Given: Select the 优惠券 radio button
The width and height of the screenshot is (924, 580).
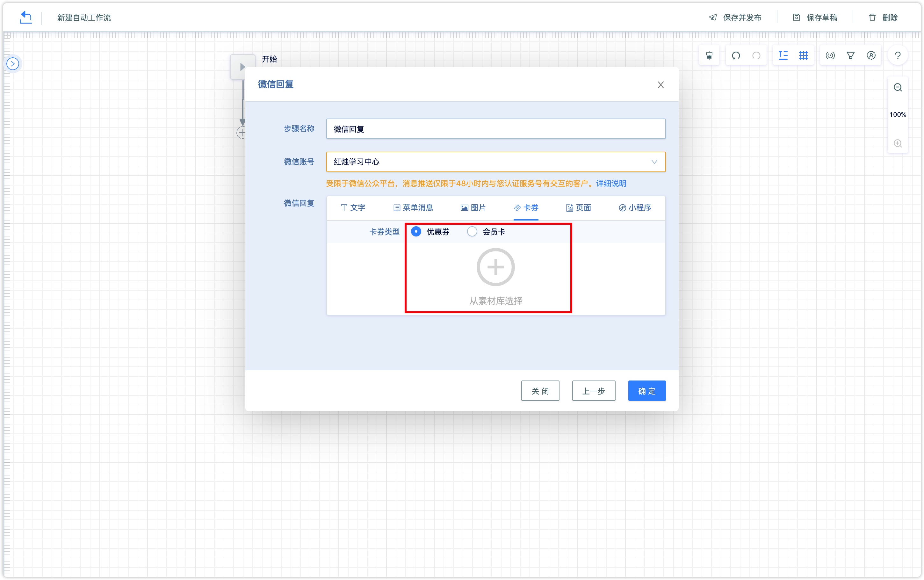Looking at the screenshot, I should (416, 232).
